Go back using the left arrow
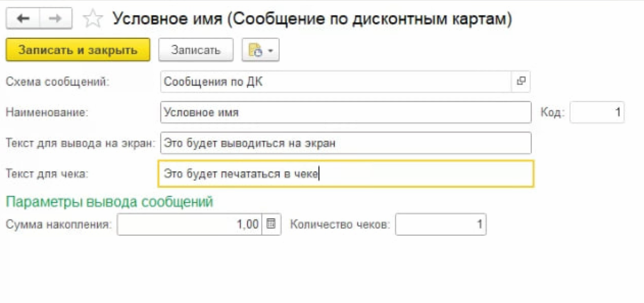This screenshot has height=303, width=644. [23, 19]
